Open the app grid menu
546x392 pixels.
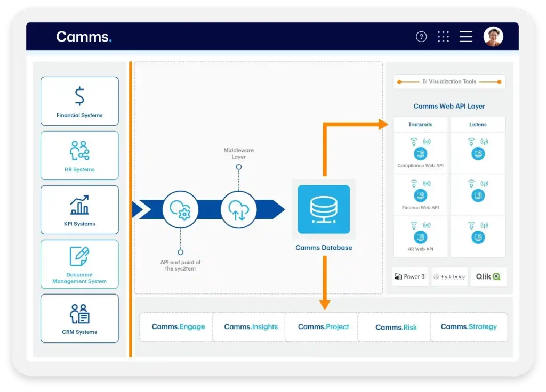[444, 36]
